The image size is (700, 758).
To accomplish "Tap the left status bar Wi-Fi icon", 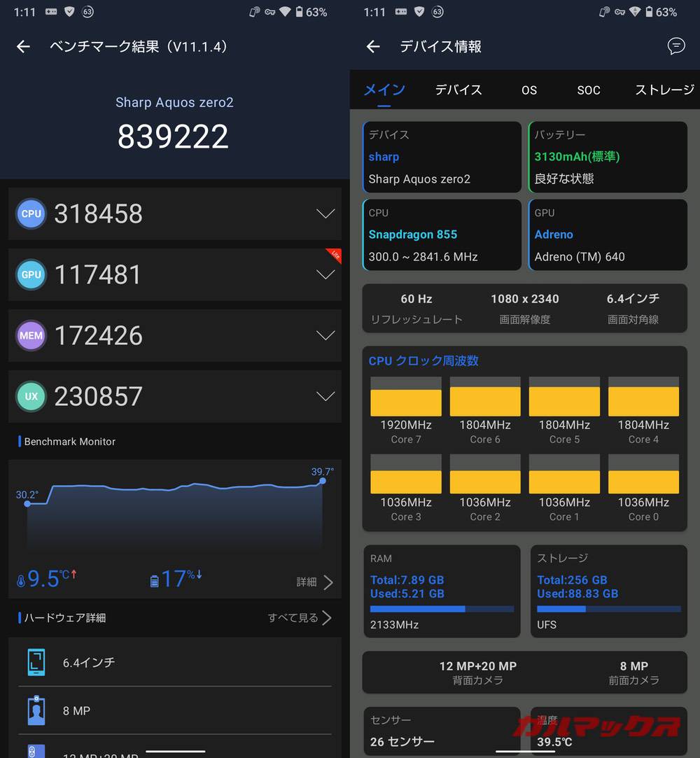I will [285, 12].
